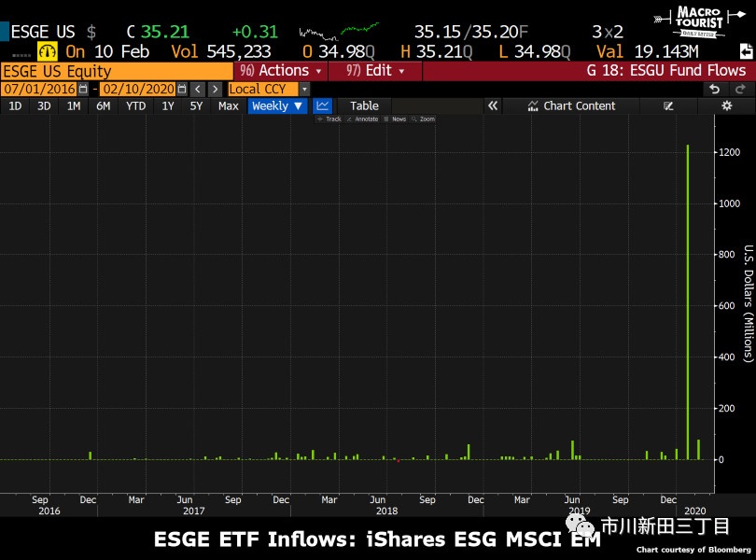The image size is (756, 560).
Task: Open the 96) Actions dropdown menu
Action: pyautogui.click(x=281, y=71)
